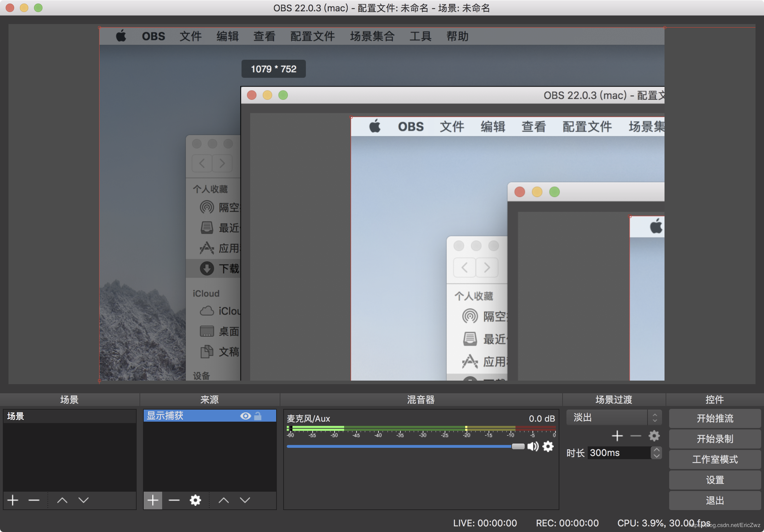Select the 场景 item in scenes list

[x=70, y=416]
